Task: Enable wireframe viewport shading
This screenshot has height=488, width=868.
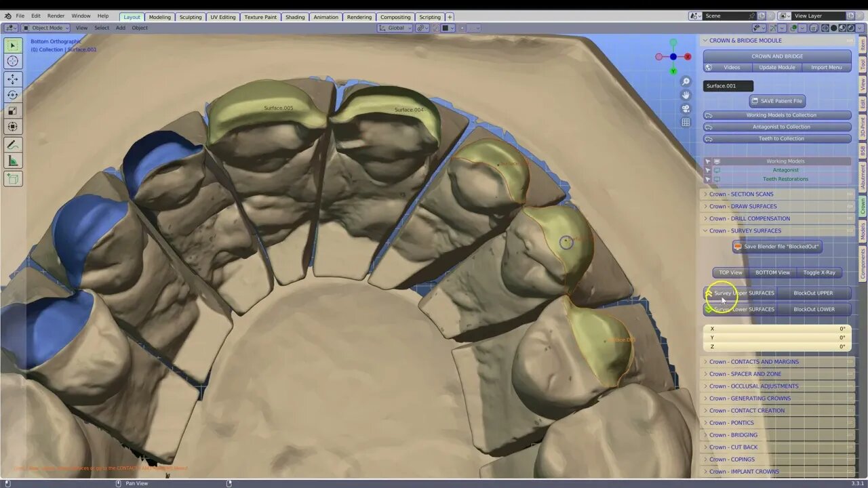Action: (825, 28)
